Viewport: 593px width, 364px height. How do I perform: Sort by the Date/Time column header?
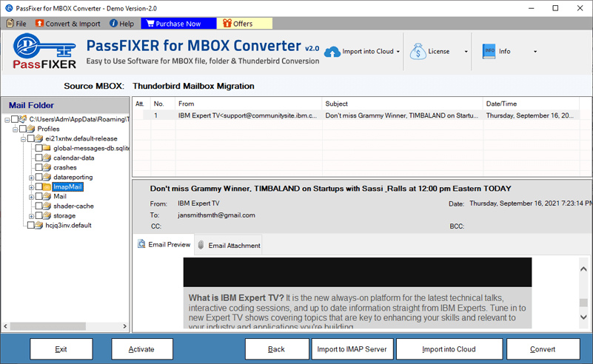point(531,104)
